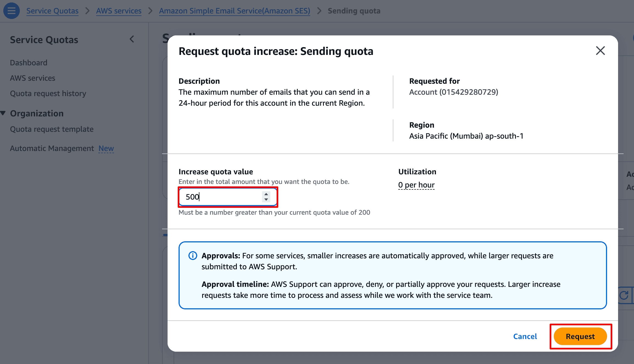
Task: Open Quota request history in sidebar
Action: [48, 93]
